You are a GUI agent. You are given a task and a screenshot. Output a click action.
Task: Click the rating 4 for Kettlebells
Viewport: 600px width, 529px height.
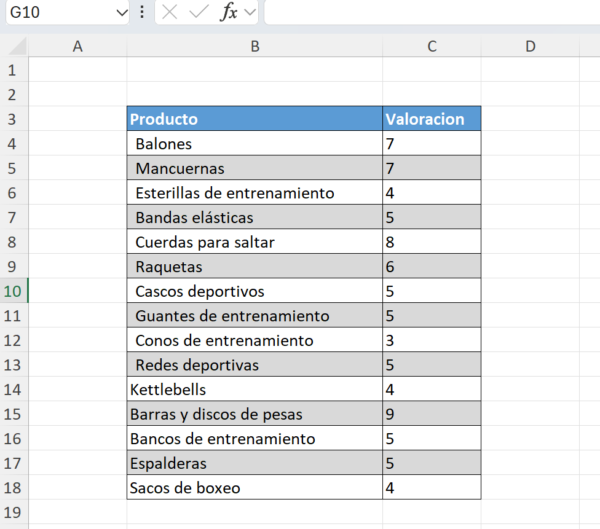[x=432, y=390]
